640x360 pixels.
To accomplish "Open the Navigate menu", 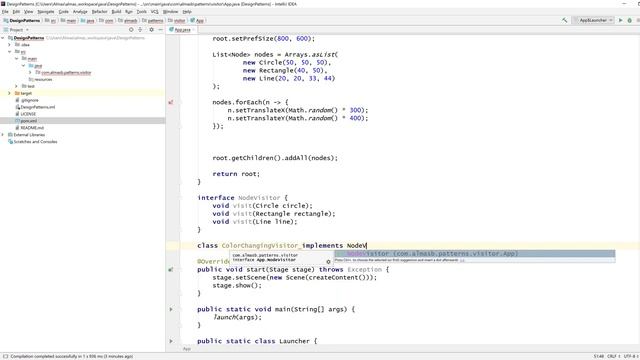I will (45, 12).
